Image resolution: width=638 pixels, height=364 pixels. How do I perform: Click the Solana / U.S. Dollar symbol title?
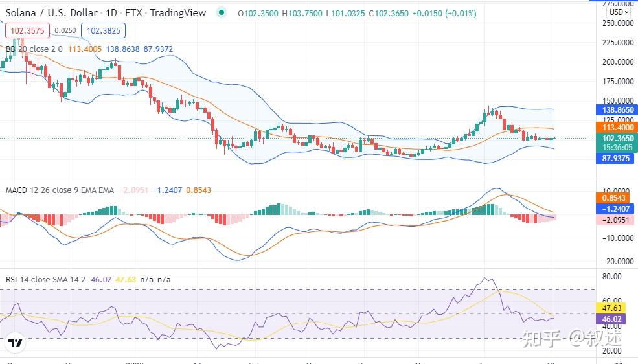click(52, 12)
